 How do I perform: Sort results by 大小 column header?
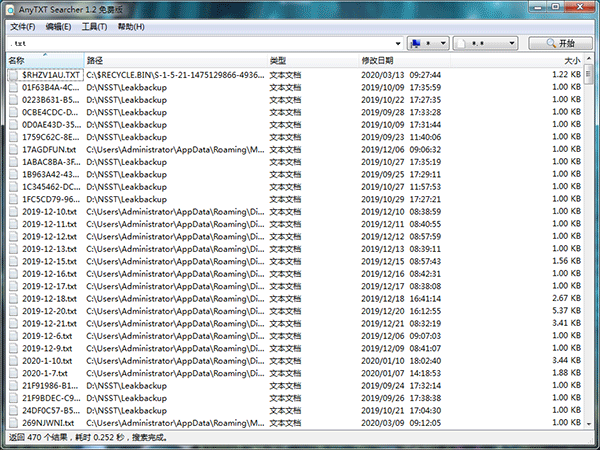(x=517, y=60)
